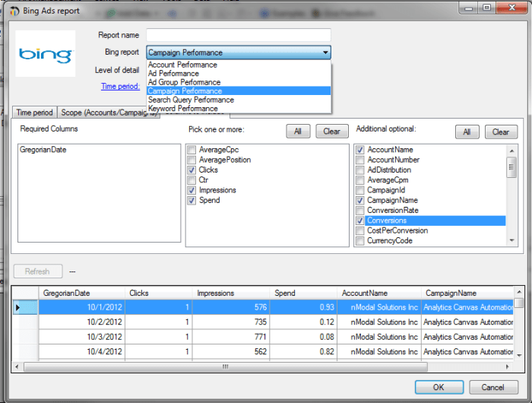Click All button for Pick one or more
The image size is (532, 403).
coord(298,132)
